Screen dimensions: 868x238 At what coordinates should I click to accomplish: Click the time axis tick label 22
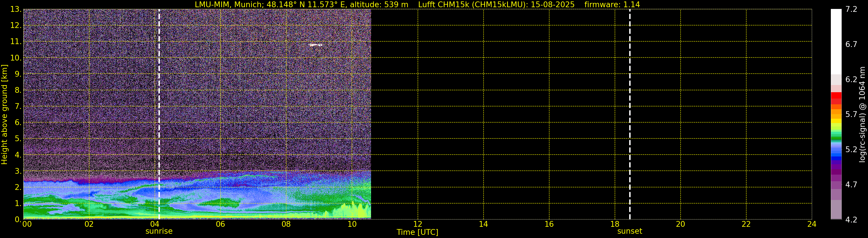(746, 224)
